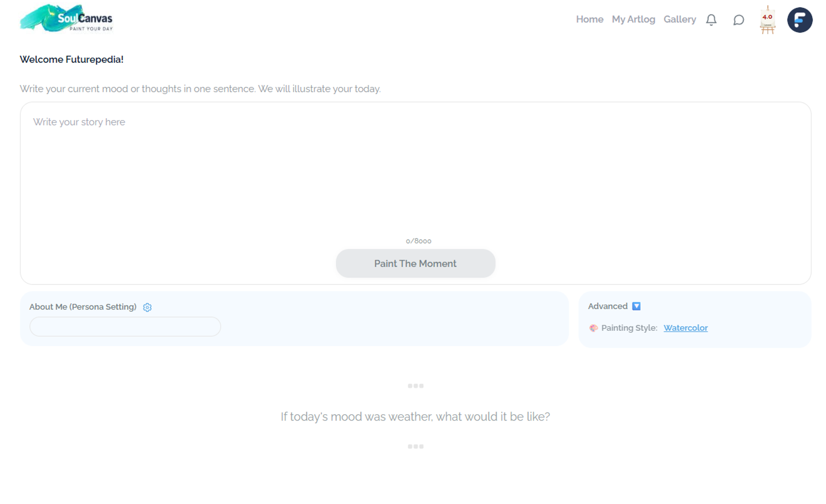This screenshot has height=504, width=826.
Task: Change the Watercolor painting style
Action: [x=685, y=328]
